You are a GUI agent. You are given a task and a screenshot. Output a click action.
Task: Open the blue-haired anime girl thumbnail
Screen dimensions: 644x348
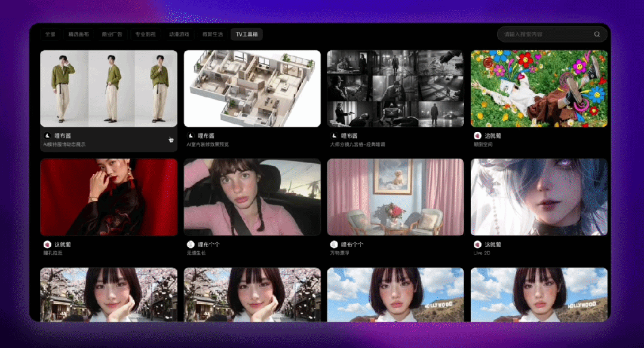539,197
